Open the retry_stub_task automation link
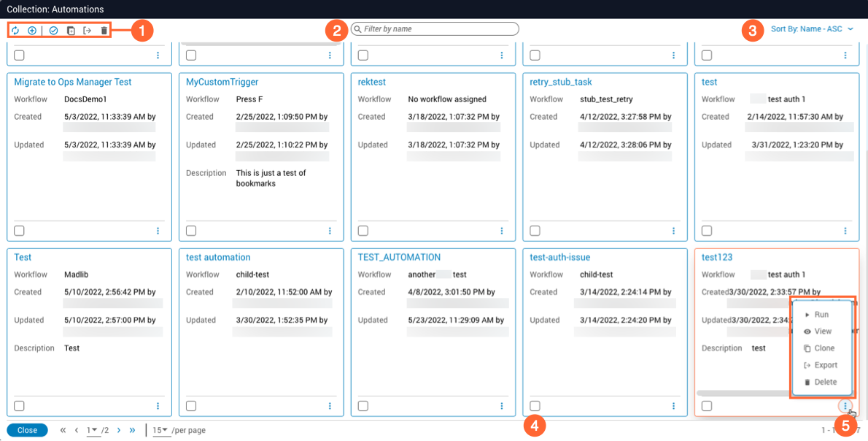 (x=561, y=82)
